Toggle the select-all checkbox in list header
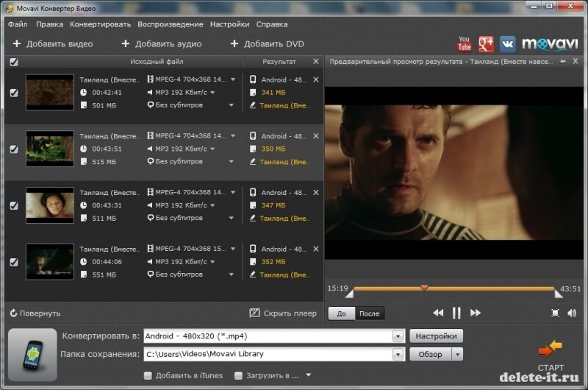This screenshot has width=588, height=390. 14,63
